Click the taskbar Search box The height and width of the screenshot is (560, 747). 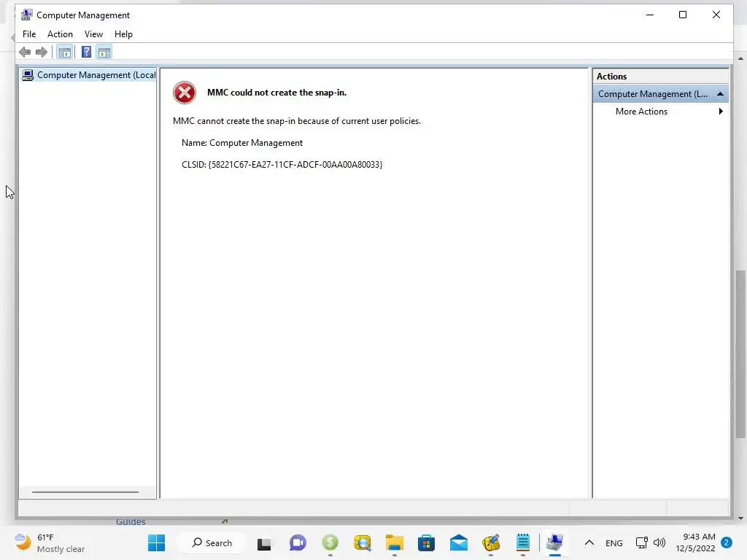pos(212,542)
